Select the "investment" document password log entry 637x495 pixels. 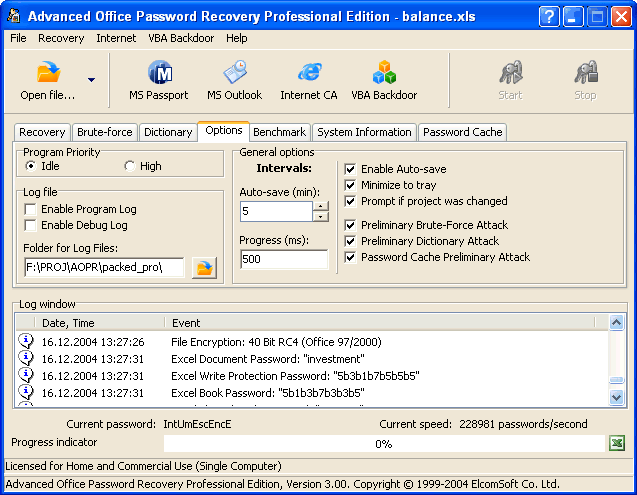tap(312, 359)
